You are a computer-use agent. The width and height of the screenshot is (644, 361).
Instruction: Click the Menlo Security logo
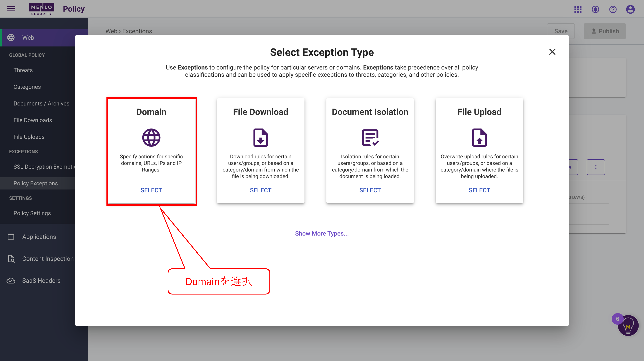[42, 9]
